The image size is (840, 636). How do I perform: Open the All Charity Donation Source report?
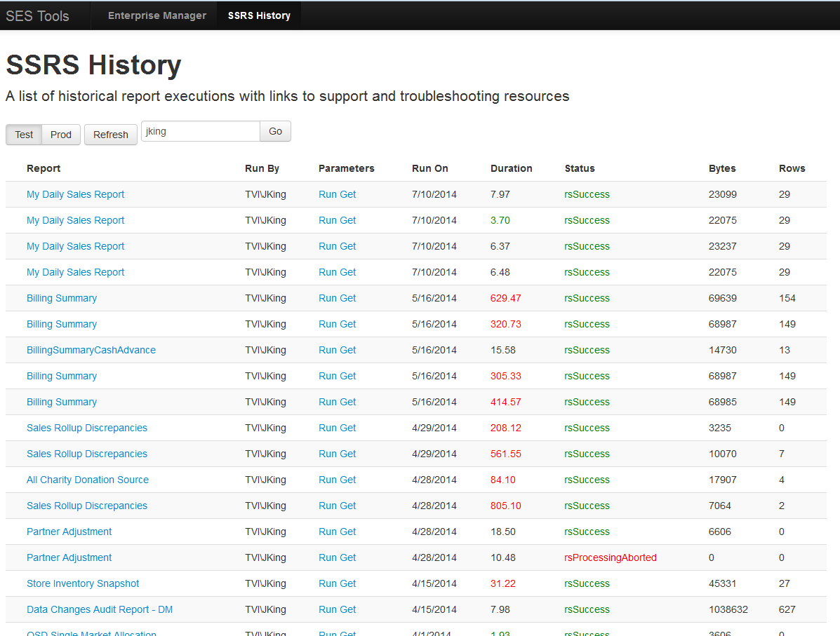pos(88,480)
